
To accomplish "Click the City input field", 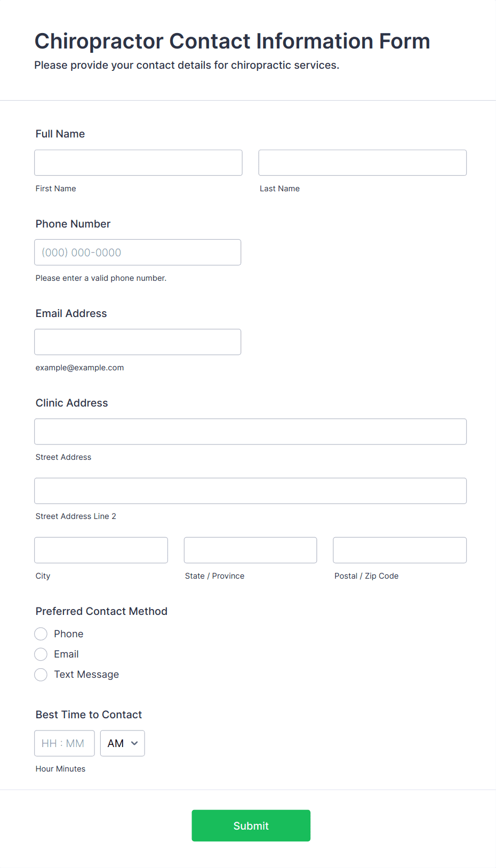I will [x=101, y=550].
